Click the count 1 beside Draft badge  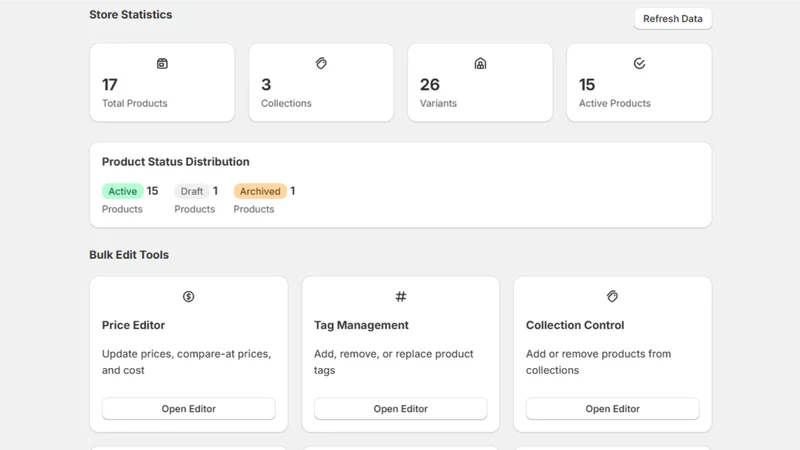(x=215, y=191)
